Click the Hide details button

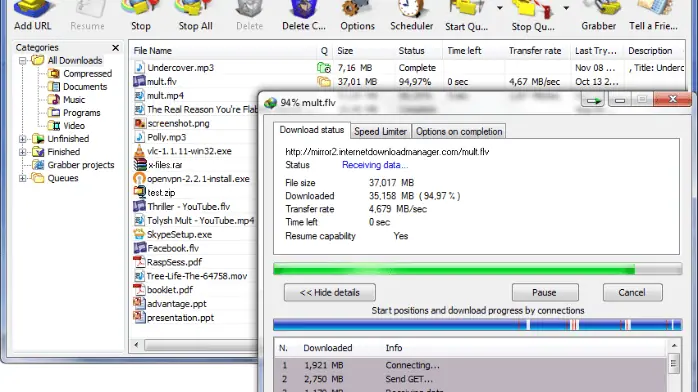click(330, 292)
